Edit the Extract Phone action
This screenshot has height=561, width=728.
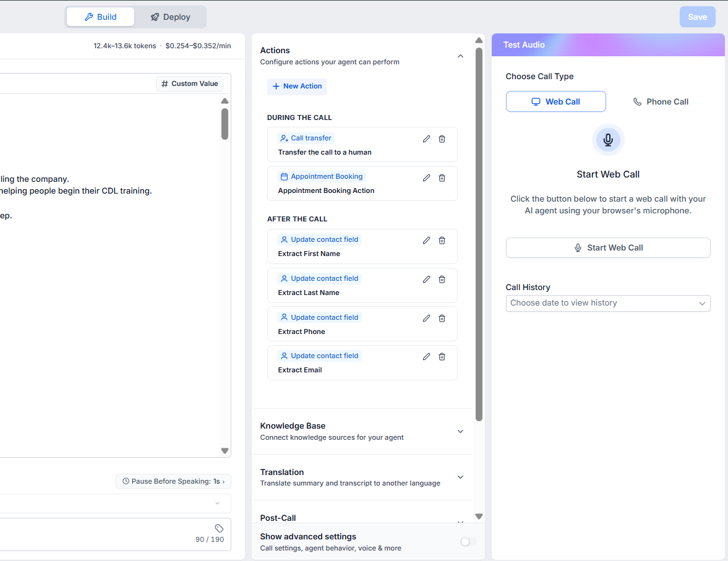(x=426, y=318)
